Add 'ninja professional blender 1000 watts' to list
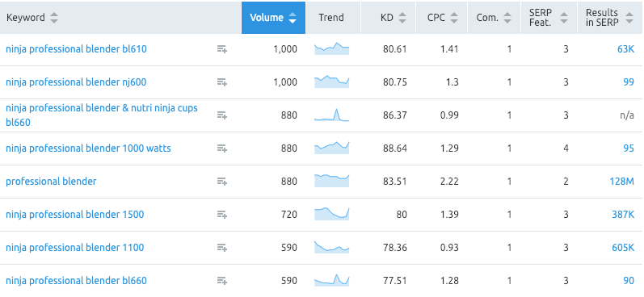This screenshot has height=297, width=644. point(221,148)
